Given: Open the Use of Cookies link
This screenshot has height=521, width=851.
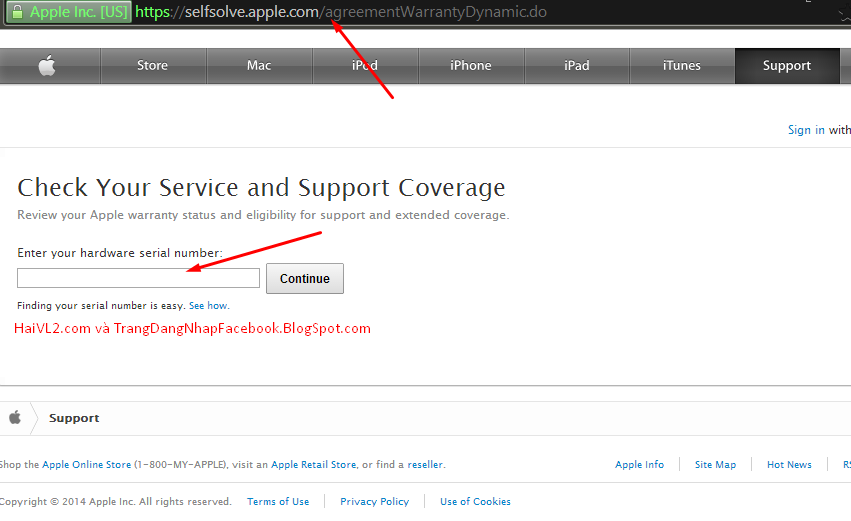Looking at the screenshot, I should tap(475, 501).
